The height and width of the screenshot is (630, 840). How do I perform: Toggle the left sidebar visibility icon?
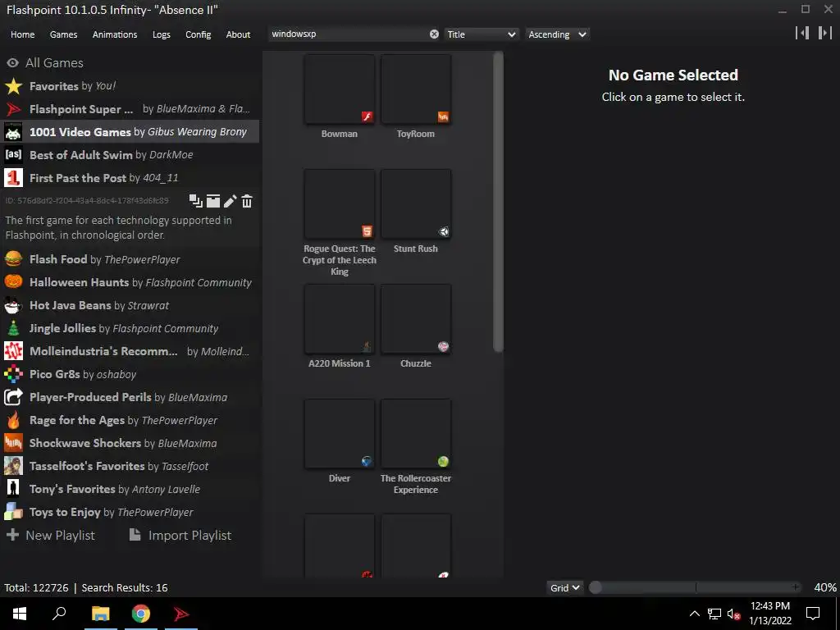802,33
